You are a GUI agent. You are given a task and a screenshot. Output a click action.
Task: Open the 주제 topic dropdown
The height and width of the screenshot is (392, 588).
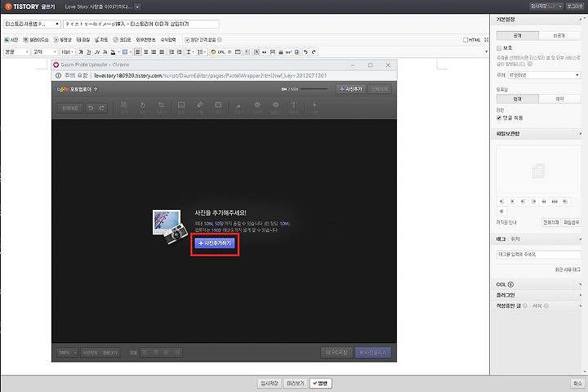(x=544, y=75)
